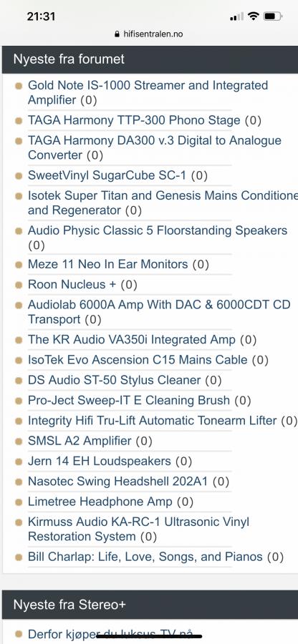The height and width of the screenshot is (644, 298).
Task: Open Audiolab 6000A Amp With DAC link
Action: [x=159, y=312]
